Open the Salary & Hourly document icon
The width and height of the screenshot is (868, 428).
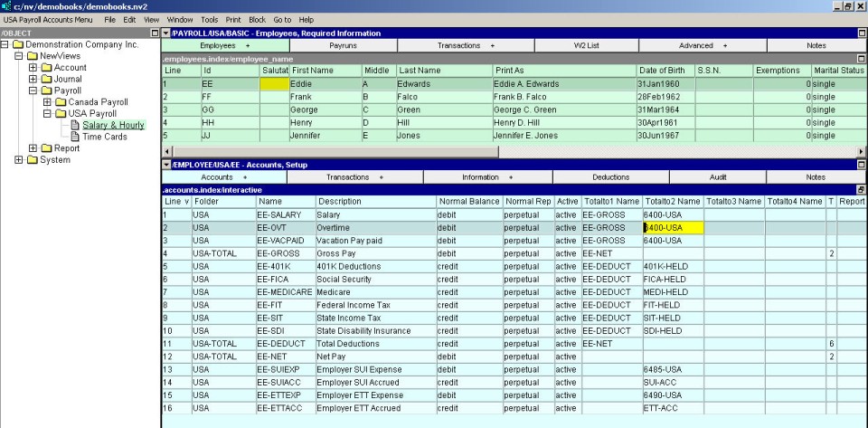coord(76,126)
